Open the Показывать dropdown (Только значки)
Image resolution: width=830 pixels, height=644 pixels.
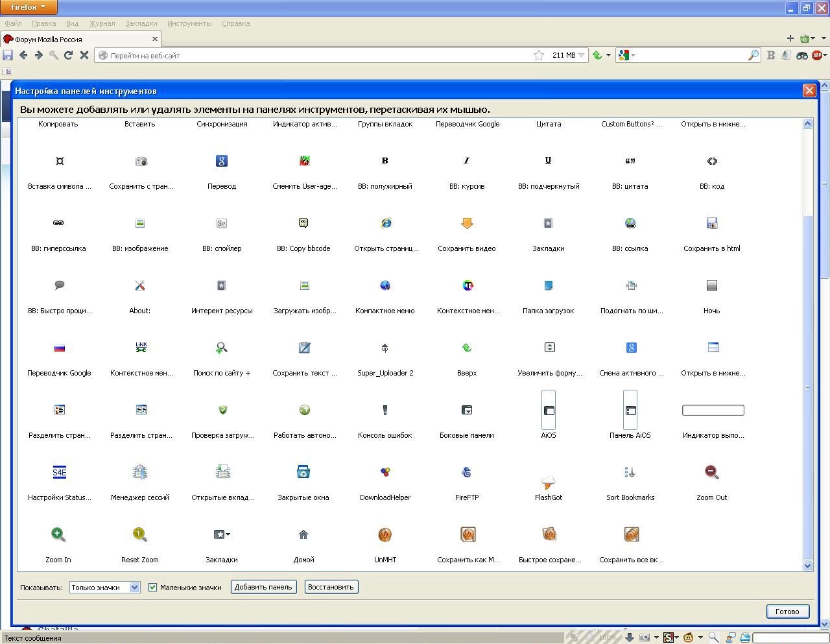[x=104, y=587]
